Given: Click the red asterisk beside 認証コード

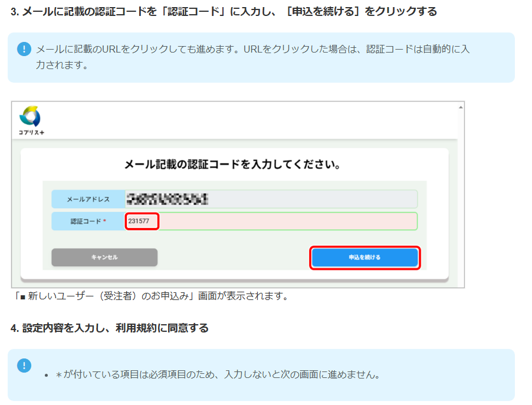Looking at the screenshot, I should tap(104, 221).
